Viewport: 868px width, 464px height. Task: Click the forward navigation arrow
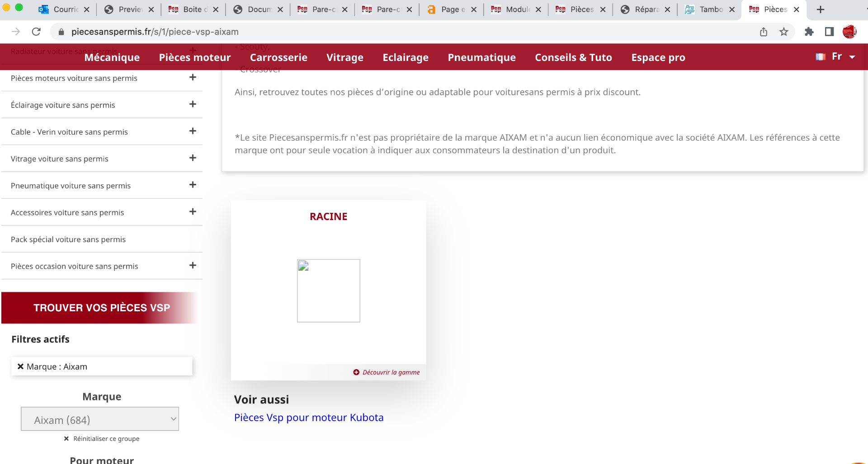pyautogui.click(x=16, y=32)
